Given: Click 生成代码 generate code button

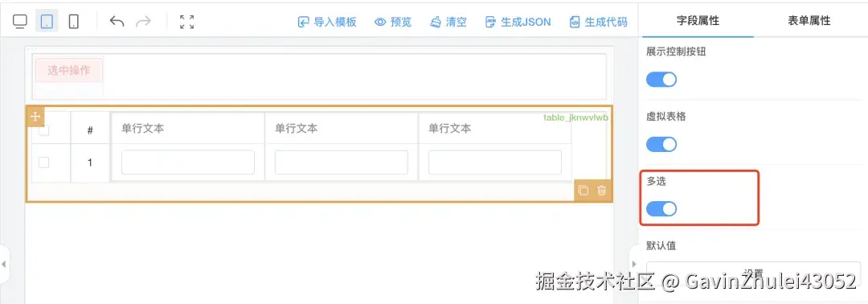Looking at the screenshot, I should coord(599,23).
